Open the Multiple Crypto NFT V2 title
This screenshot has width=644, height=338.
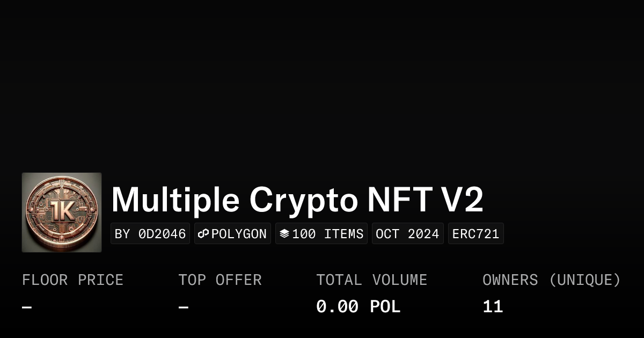click(x=297, y=200)
